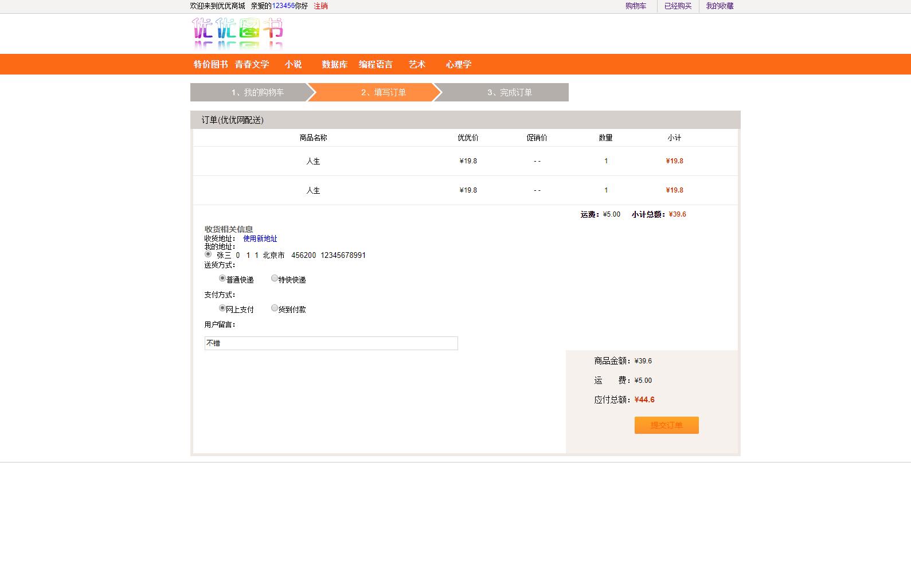Click the 用户留言 message input field
This screenshot has height=588, width=911.
click(331, 343)
